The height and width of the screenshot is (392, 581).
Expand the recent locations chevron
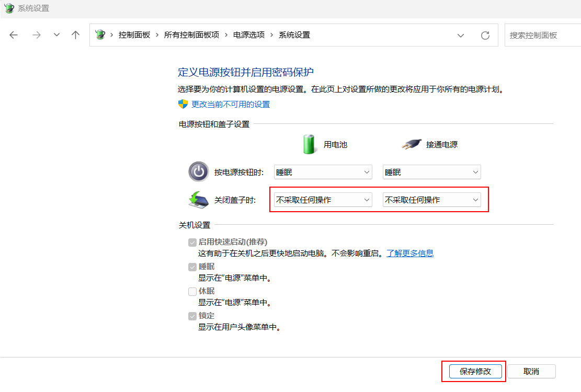(56, 35)
